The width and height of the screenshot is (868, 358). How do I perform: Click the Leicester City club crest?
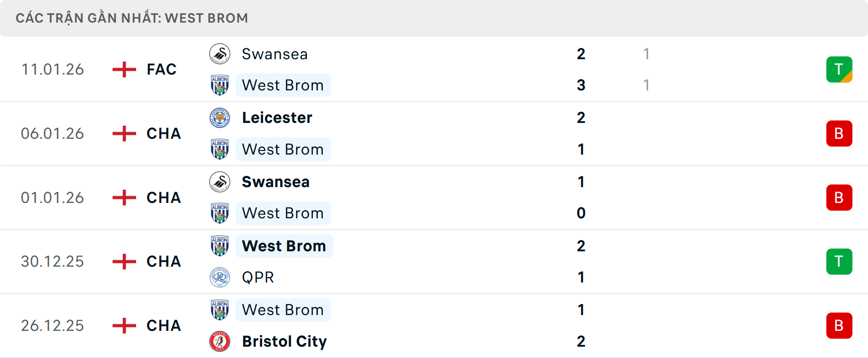[x=220, y=117]
